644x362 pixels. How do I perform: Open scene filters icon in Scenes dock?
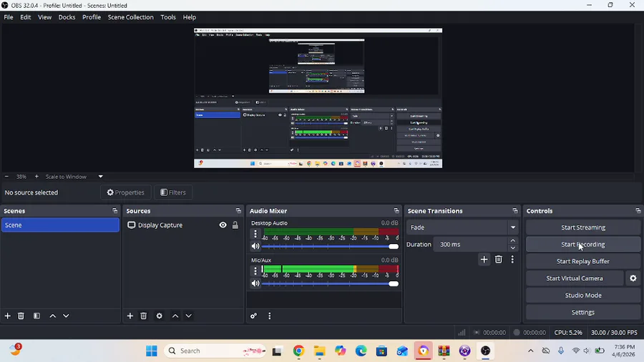click(x=36, y=315)
